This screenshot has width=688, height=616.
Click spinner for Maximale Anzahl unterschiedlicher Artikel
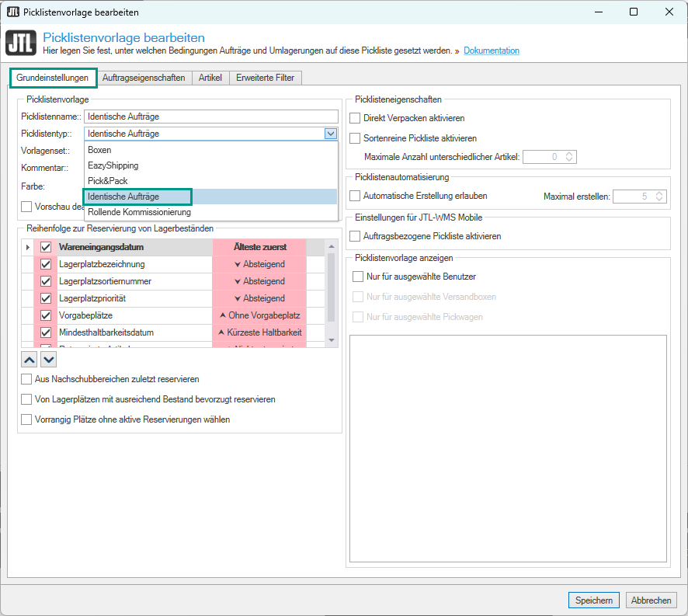pos(569,157)
